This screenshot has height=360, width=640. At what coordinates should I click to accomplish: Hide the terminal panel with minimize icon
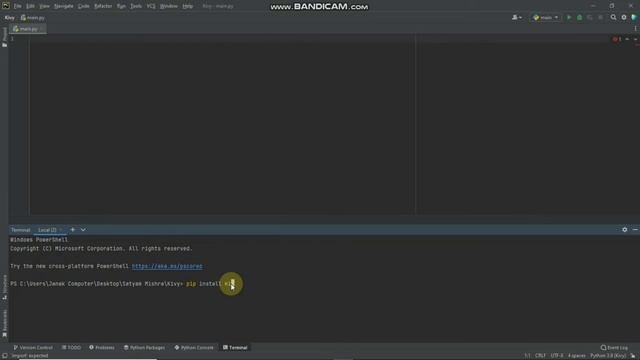click(635, 230)
